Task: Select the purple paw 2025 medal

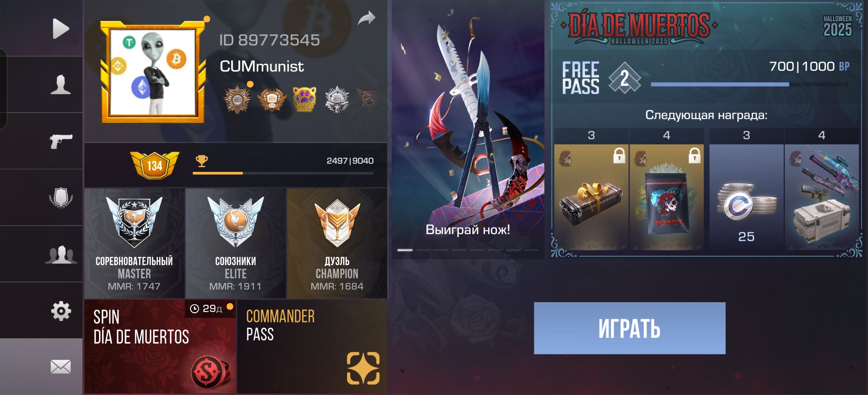Action: (x=304, y=99)
